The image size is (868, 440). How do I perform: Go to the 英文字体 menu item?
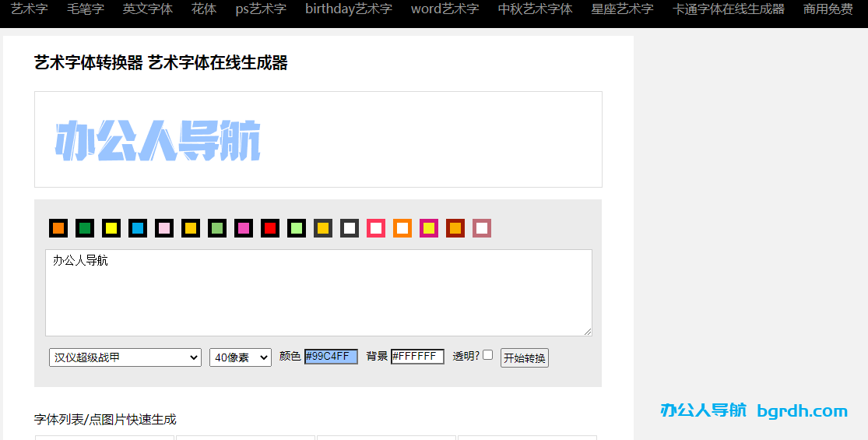[147, 9]
